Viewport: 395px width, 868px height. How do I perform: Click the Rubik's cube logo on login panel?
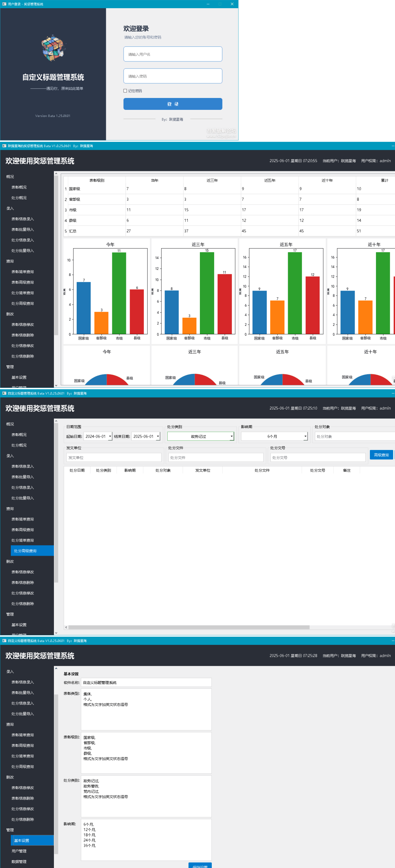click(53, 48)
